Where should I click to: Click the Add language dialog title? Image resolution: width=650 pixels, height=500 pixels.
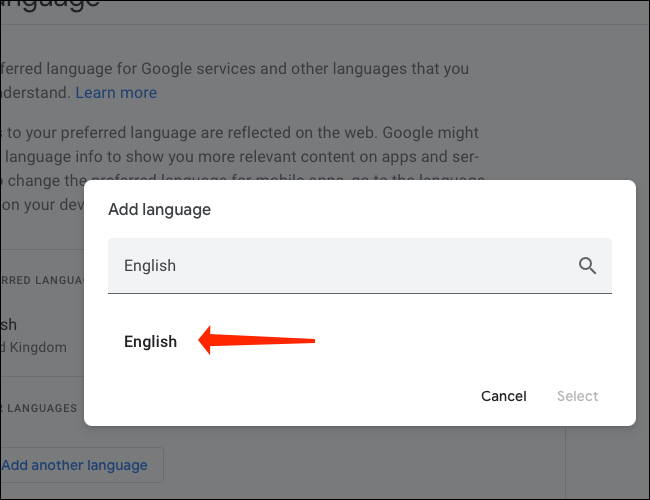click(160, 209)
